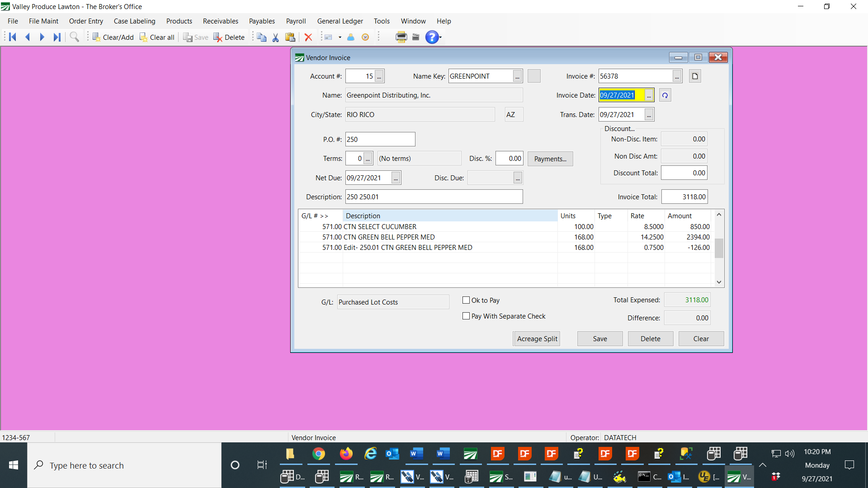This screenshot has height=488, width=868.
Task: Click the orange clock icon
Action: click(x=365, y=37)
